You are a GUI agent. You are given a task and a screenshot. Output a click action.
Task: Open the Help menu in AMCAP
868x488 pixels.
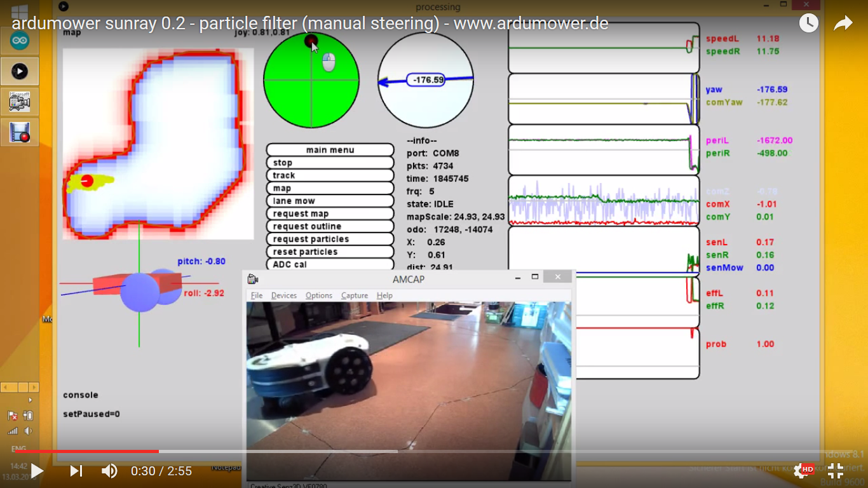(384, 295)
